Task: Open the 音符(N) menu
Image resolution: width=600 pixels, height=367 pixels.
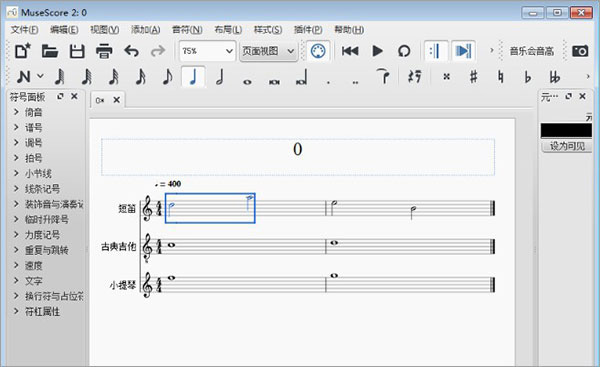Action: [x=187, y=29]
